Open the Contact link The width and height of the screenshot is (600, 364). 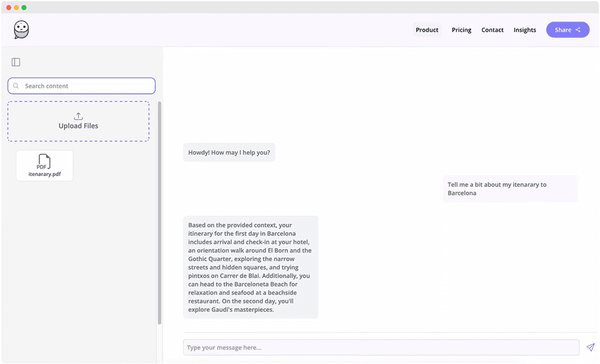[492, 30]
